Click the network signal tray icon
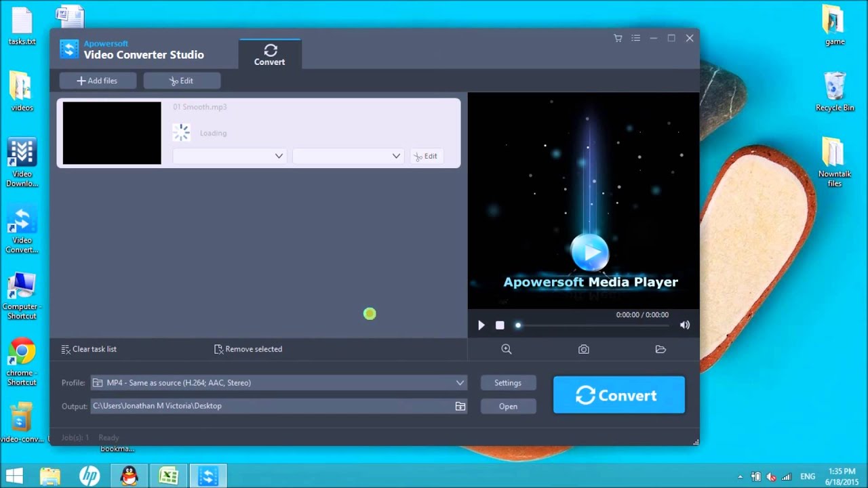The height and width of the screenshot is (488, 868). [x=787, y=476]
